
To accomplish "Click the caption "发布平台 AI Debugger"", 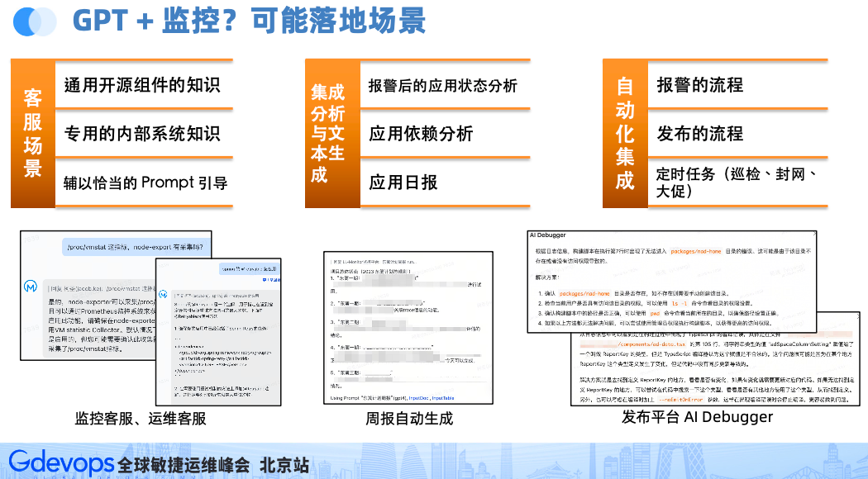I will [697, 417].
